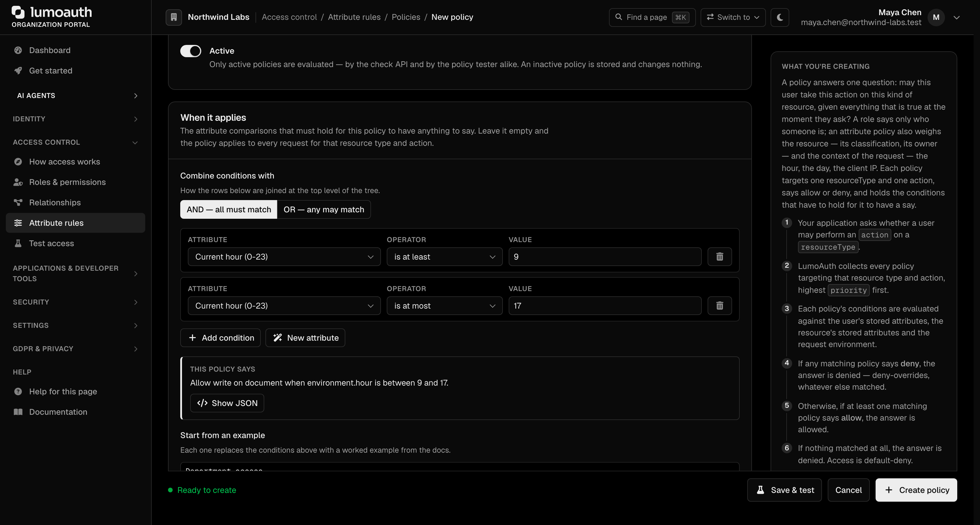Expand the user account menu chevron
Image resolution: width=980 pixels, height=525 pixels.
tap(956, 17)
